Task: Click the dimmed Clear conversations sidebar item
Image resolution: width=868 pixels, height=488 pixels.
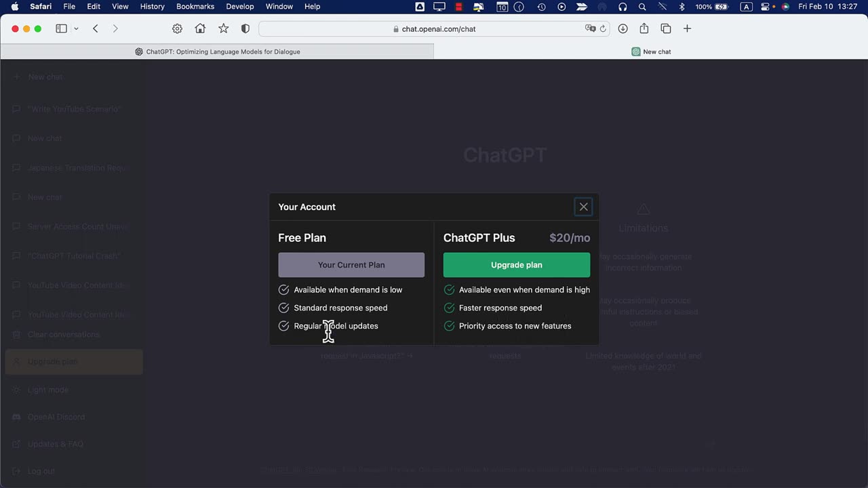Action: point(74,335)
